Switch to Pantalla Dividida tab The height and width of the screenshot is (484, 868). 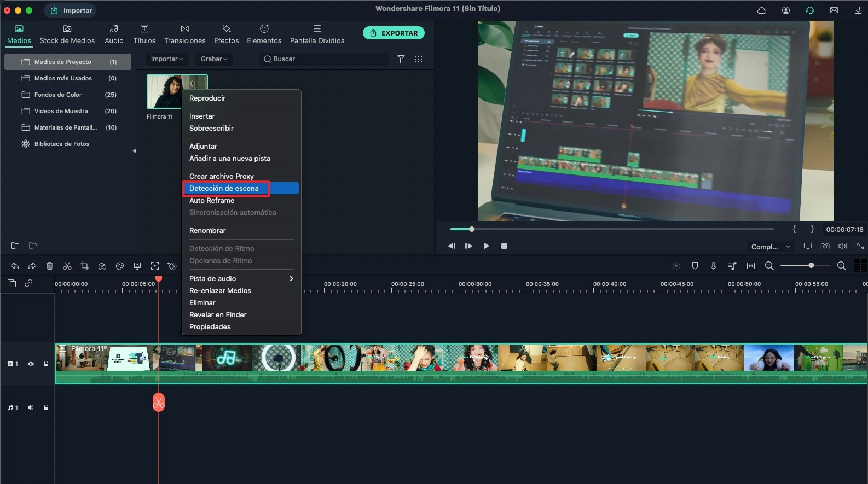pos(317,34)
